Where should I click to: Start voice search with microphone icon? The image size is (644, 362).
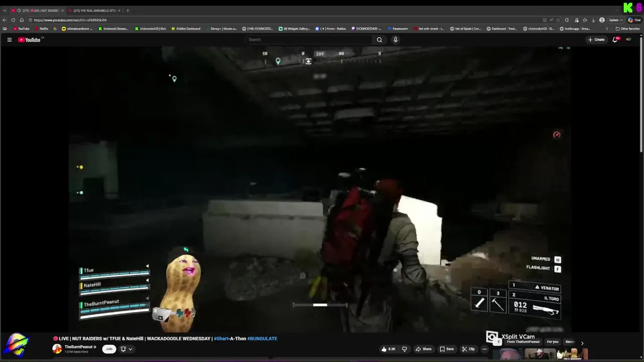coord(395,40)
